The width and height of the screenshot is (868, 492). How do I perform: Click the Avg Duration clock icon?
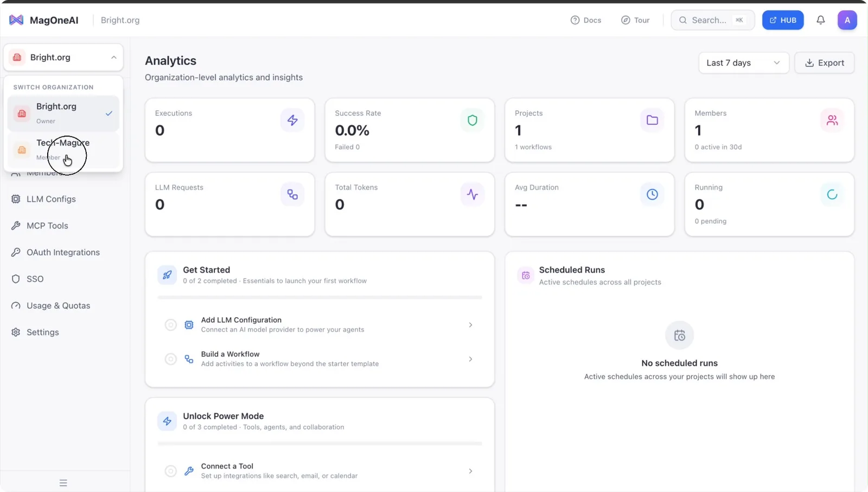[x=652, y=194]
